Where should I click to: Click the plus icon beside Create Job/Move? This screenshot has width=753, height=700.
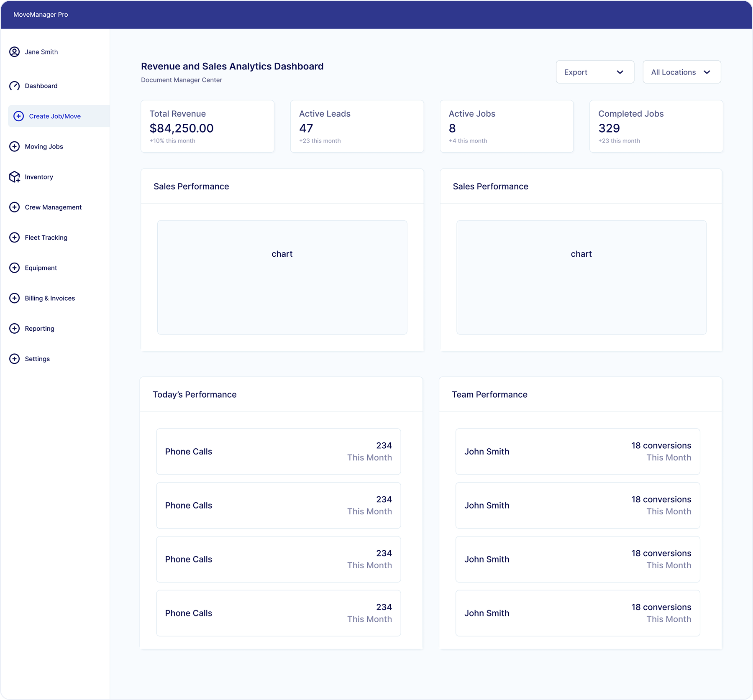pyautogui.click(x=19, y=116)
